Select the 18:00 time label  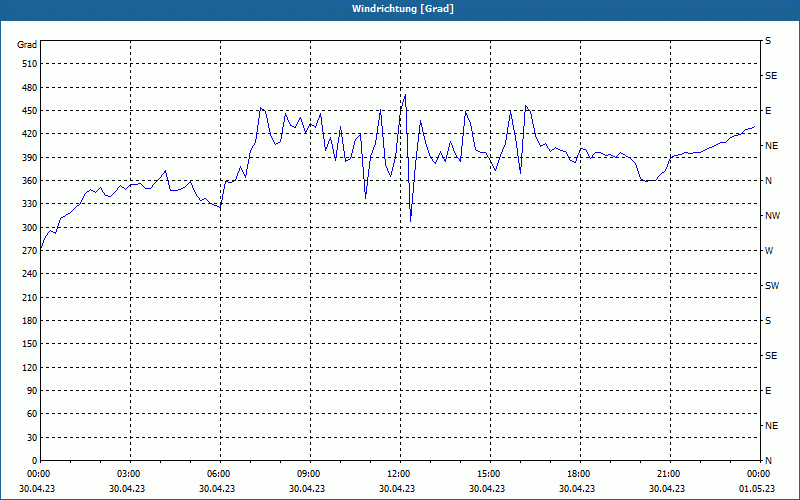[x=580, y=474]
